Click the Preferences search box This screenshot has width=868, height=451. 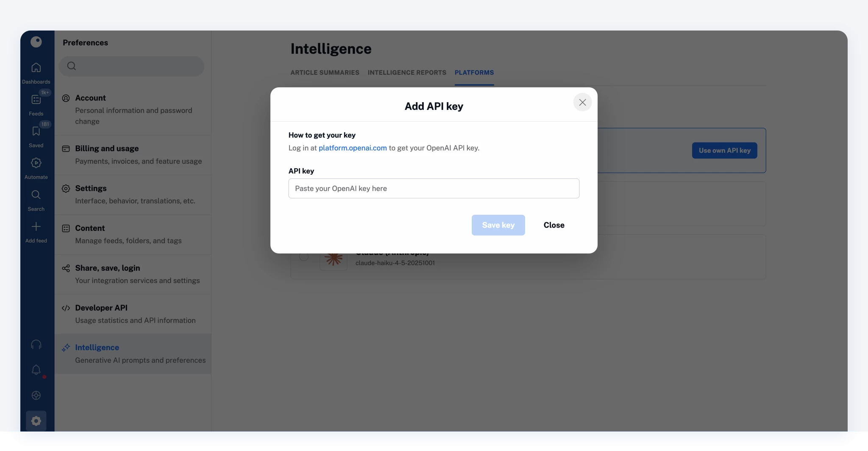tap(132, 66)
